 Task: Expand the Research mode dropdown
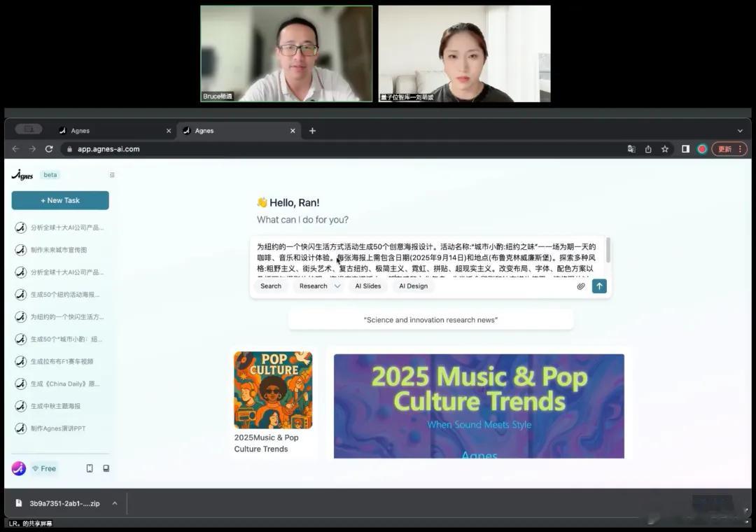337,286
